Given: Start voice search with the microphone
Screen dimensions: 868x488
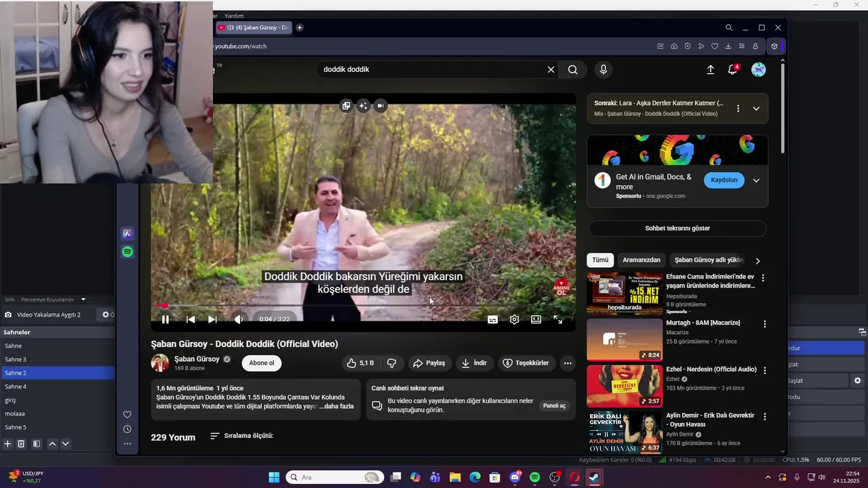Looking at the screenshot, I should coord(603,69).
